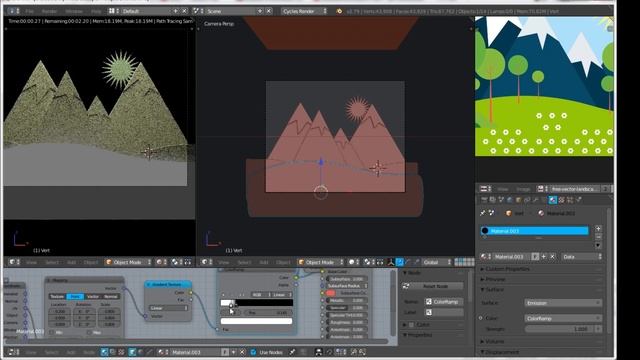Add a material slot with plus
Screen dimensions: 640x360
pyautogui.click(x=598, y=229)
